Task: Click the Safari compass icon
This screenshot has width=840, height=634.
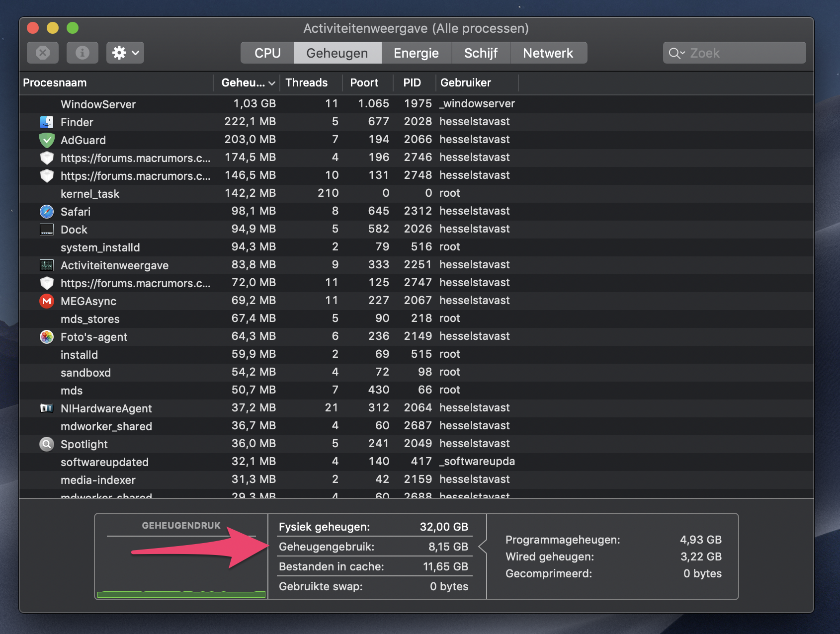Action: tap(47, 212)
